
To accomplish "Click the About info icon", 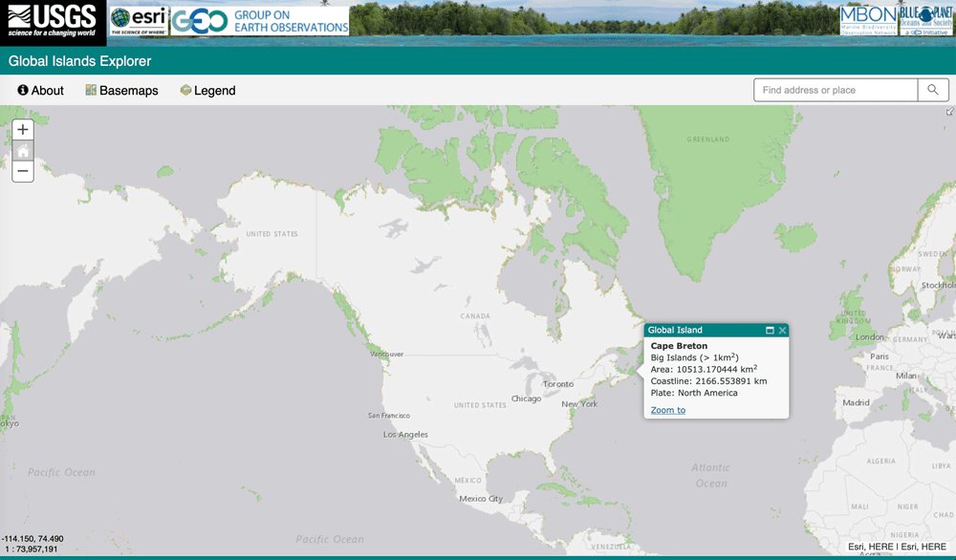I will coord(22,90).
